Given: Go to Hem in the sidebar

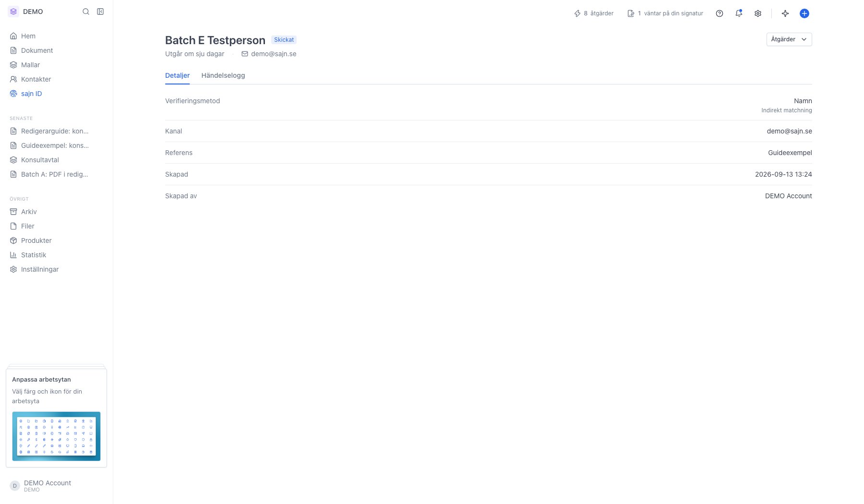Looking at the screenshot, I should 56,36.
